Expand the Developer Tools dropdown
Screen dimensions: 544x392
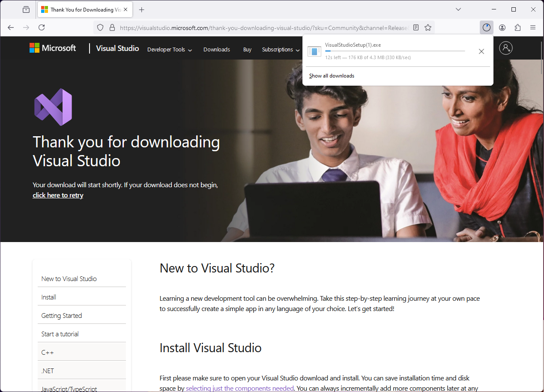pos(169,50)
